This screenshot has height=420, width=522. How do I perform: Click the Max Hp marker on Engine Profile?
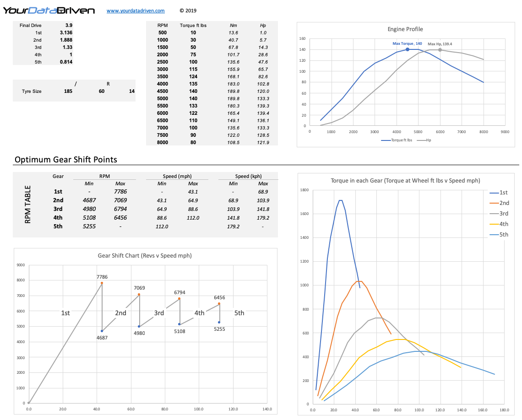(x=440, y=50)
